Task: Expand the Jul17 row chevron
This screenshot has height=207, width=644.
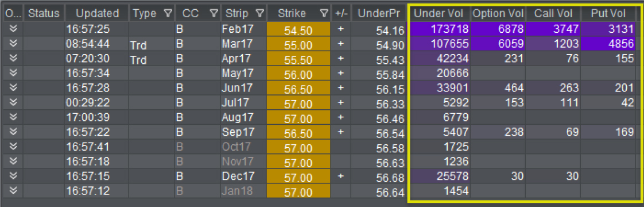Action: [x=13, y=102]
